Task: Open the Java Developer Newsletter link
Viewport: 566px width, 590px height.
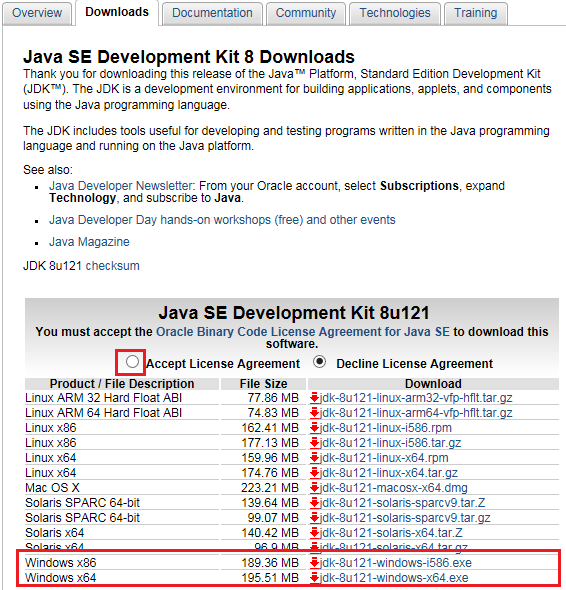Action: pos(121,186)
